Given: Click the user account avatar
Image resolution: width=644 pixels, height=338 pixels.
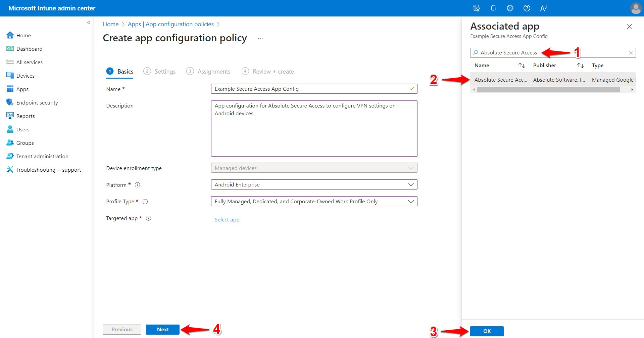Looking at the screenshot, I should tap(636, 8).
